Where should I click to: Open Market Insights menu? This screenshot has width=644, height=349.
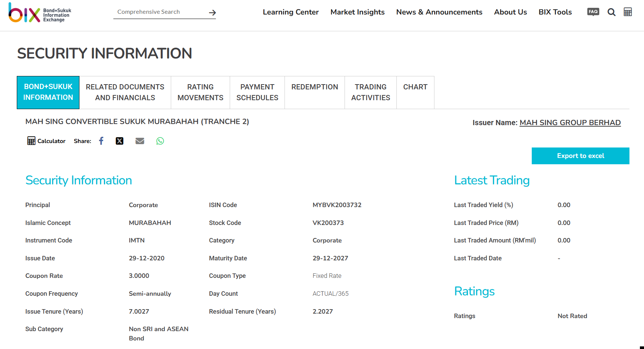[357, 12]
